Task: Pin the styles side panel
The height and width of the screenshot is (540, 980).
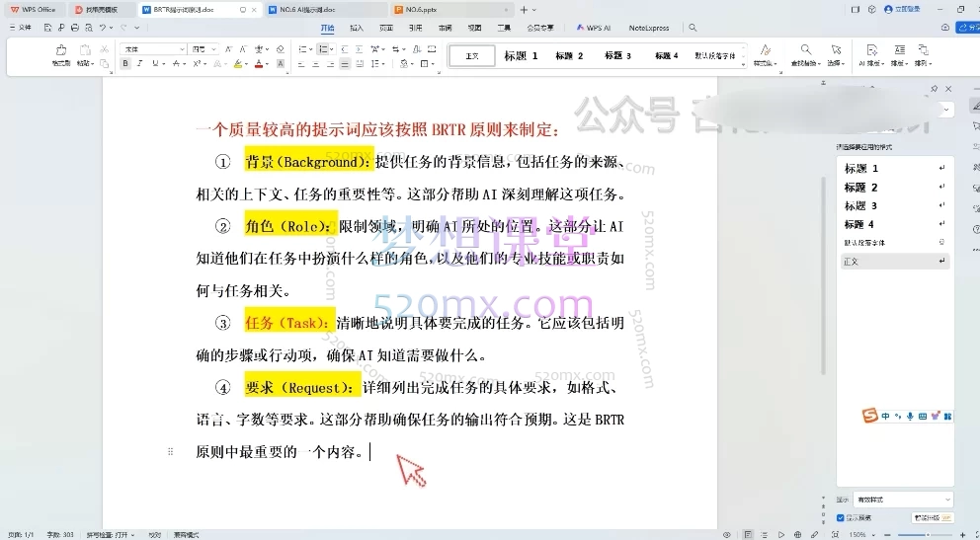Action: coord(935,89)
